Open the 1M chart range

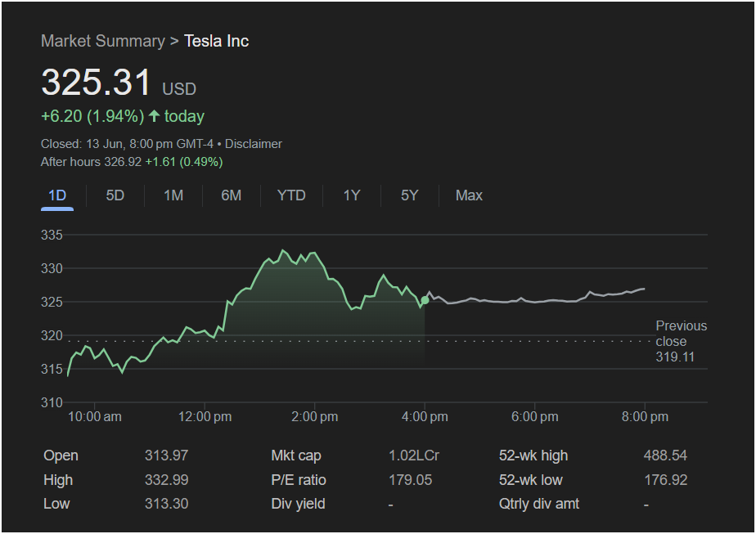[173, 195]
